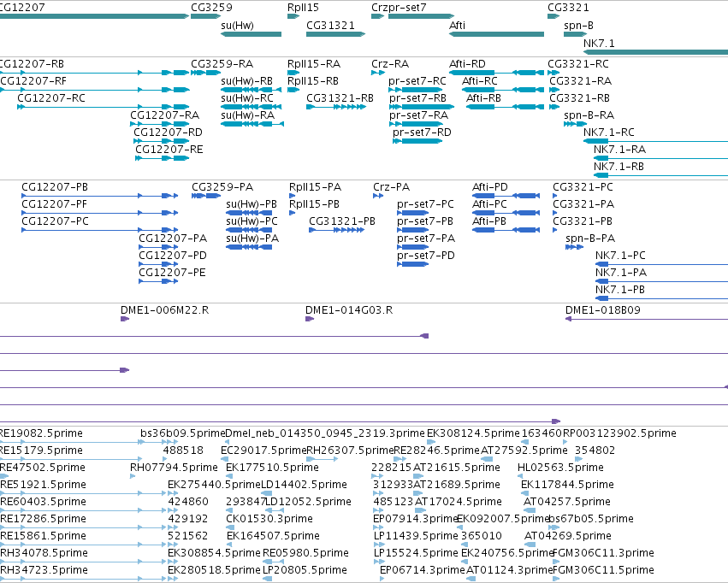
Task: Select the AT04269.5prime EST label
Action: click(x=567, y=536)
